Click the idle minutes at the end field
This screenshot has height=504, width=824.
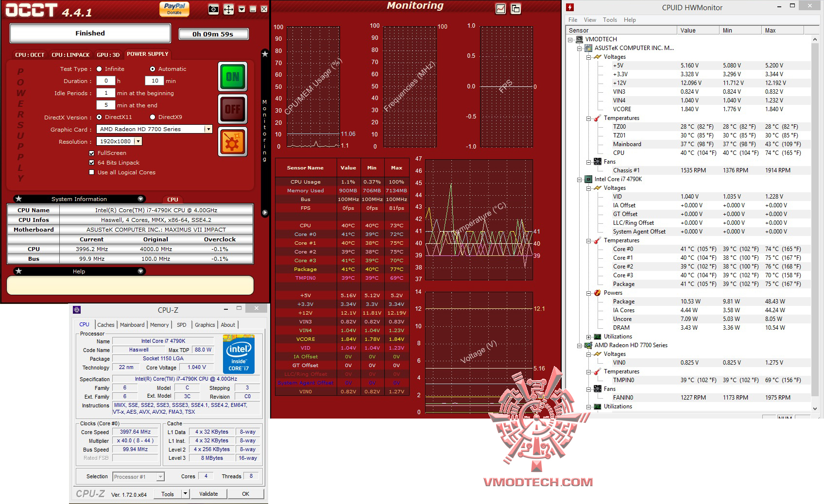pos(106,105)
